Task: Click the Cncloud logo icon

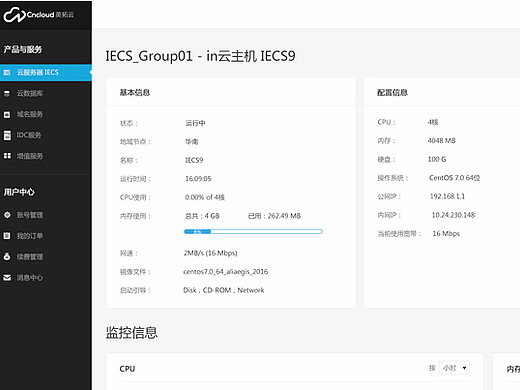Action: (14, 15)
